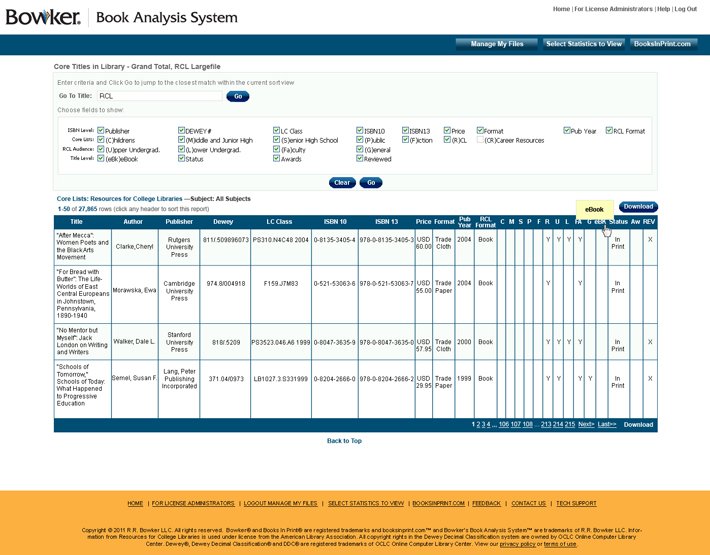
Task: Open For License Administrators top link
Action: [613, 9]
